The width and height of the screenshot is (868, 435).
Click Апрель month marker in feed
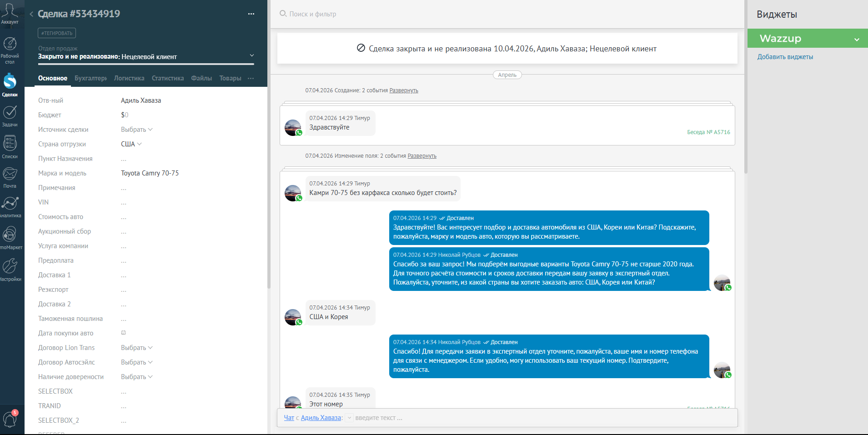tap(507, 75)
